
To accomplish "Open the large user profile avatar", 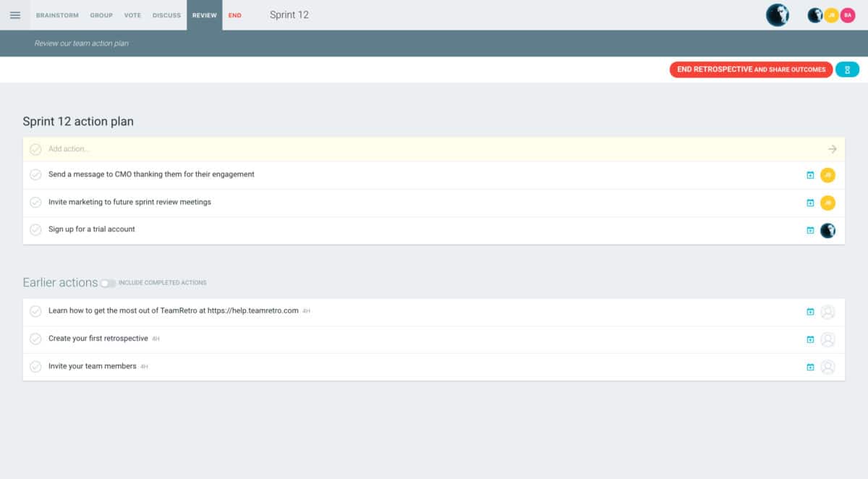I will 778,15.
